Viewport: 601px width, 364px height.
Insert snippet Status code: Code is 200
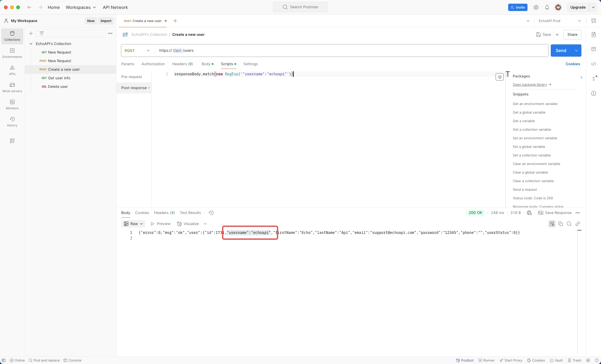tap(533, 198)
